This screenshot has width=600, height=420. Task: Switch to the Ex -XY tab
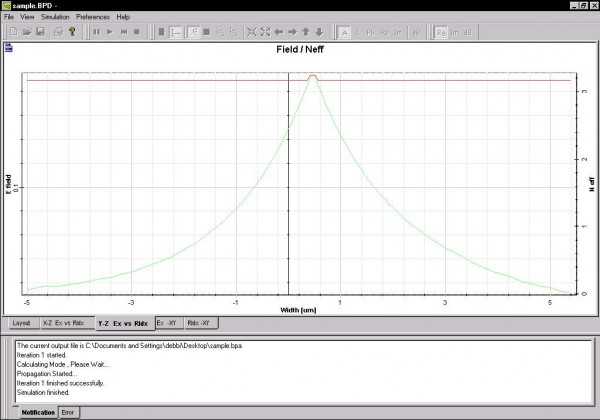(167, 323)
